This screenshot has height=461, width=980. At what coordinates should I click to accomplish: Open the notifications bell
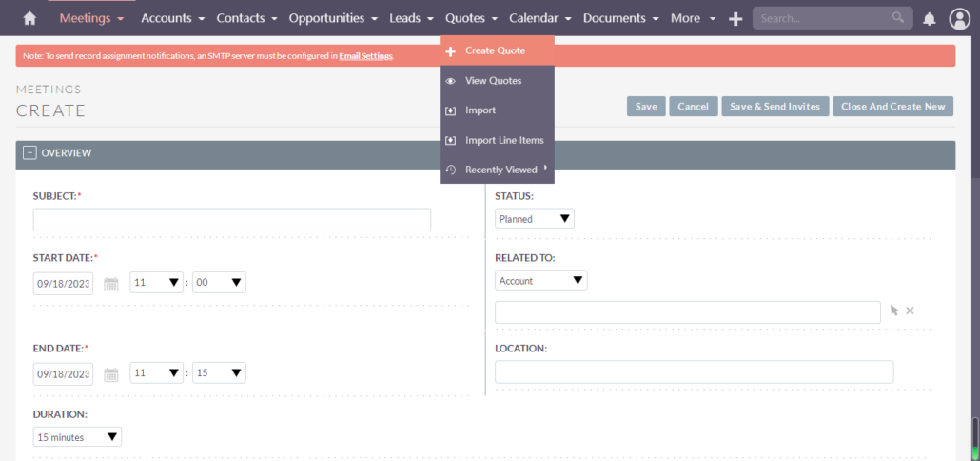pos(929,18)
